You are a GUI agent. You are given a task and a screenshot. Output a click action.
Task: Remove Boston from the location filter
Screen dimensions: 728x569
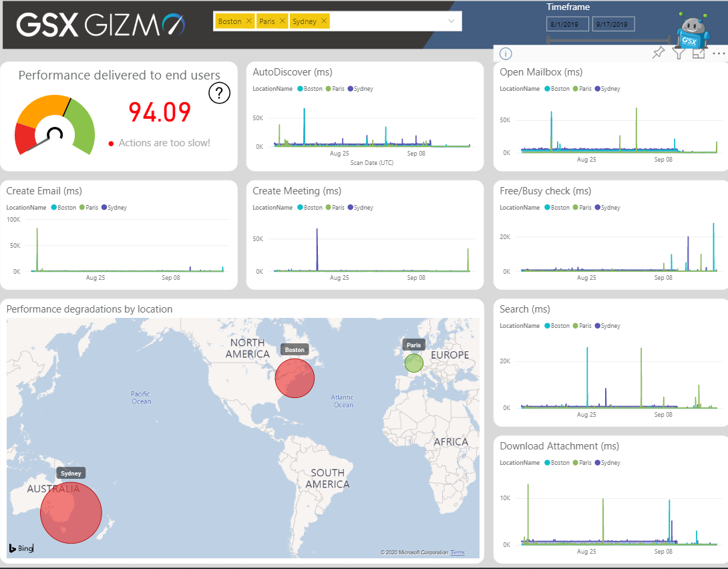[x=250, y=21]
